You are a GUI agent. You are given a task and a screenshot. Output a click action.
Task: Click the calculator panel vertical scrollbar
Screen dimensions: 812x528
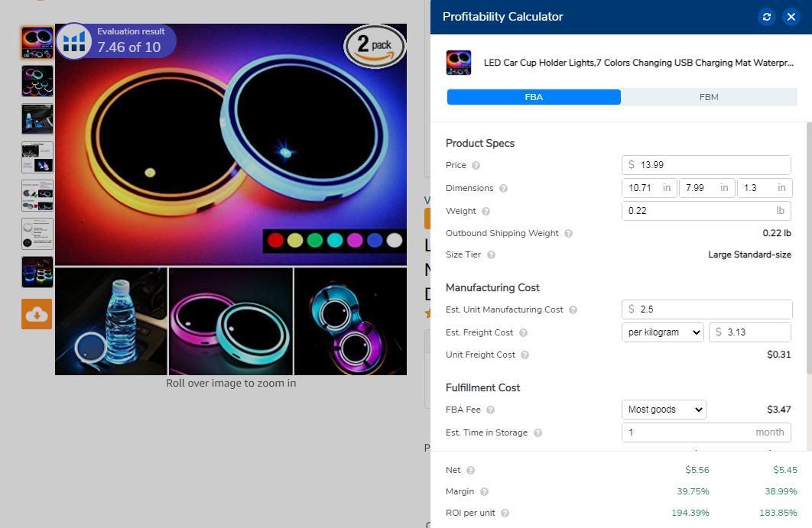pyautogui.click(x=809, y=229)
